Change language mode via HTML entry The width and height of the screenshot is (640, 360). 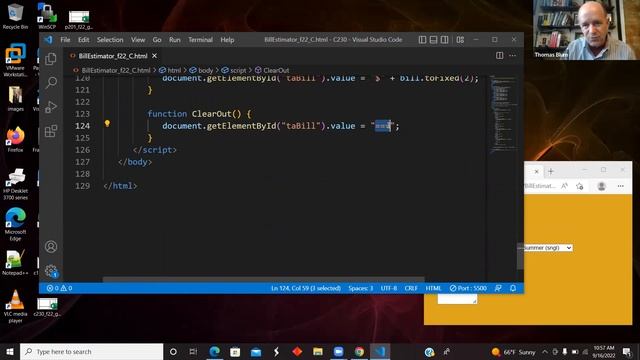433,288
